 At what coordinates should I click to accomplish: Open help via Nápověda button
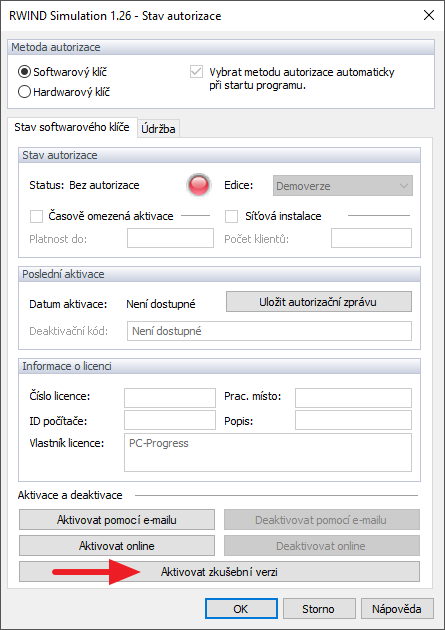click(x=397, y=609)
